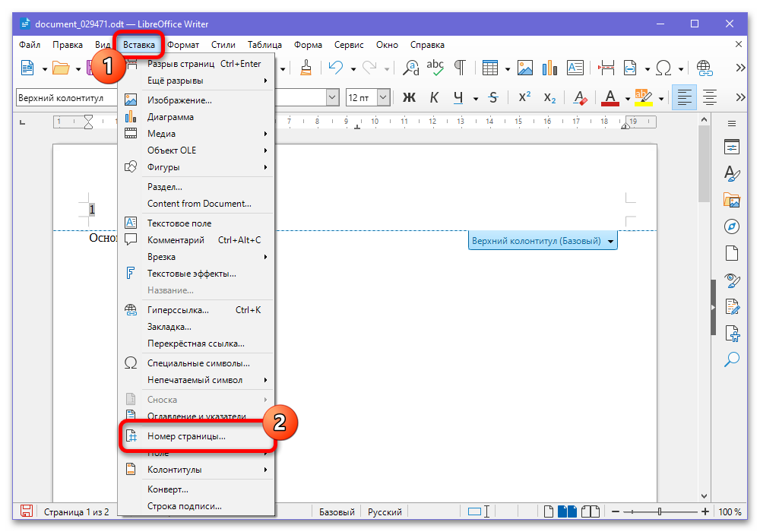Open the magnifier Find deck in sidebar
The height and width of the screenshot is (532, 760).
coord(732,359)
